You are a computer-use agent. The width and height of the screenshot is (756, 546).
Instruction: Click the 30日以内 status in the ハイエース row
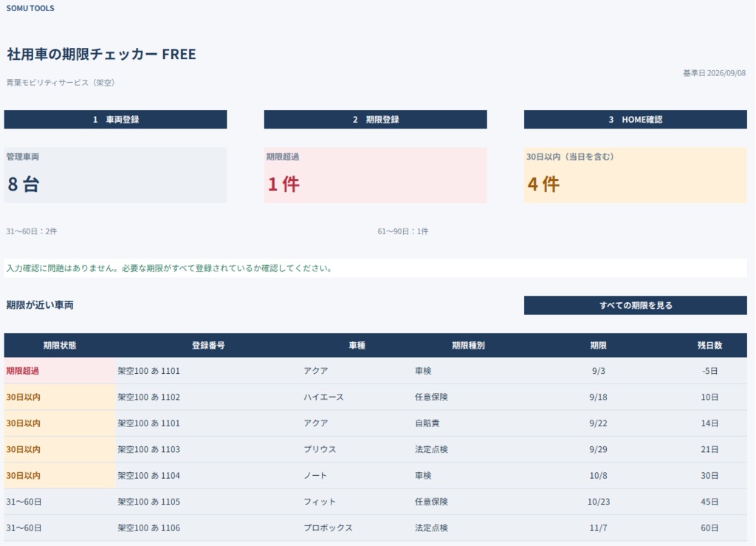tap(60, 397)
